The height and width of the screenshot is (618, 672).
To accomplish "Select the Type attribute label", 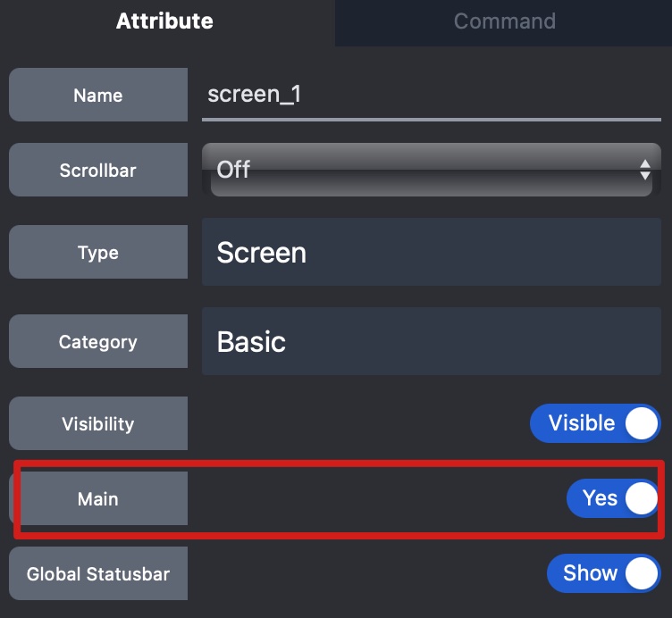I will 98,253.
